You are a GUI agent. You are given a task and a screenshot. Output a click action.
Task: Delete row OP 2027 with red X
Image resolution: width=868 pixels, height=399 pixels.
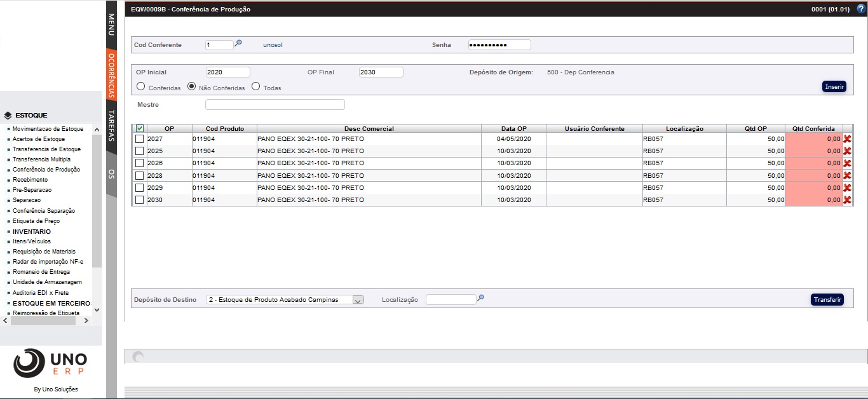click(x=847, y=139)
